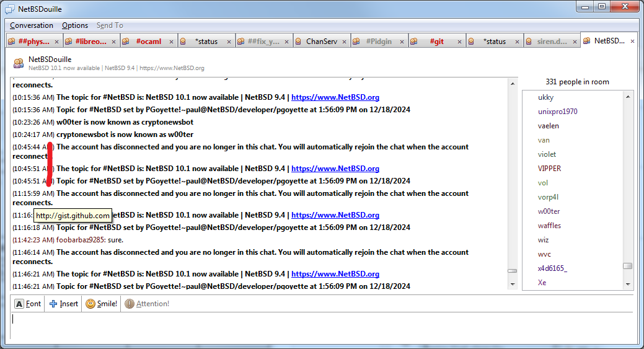
Task: Select user unixpro1970 in the room list
Action: (557, 112)
